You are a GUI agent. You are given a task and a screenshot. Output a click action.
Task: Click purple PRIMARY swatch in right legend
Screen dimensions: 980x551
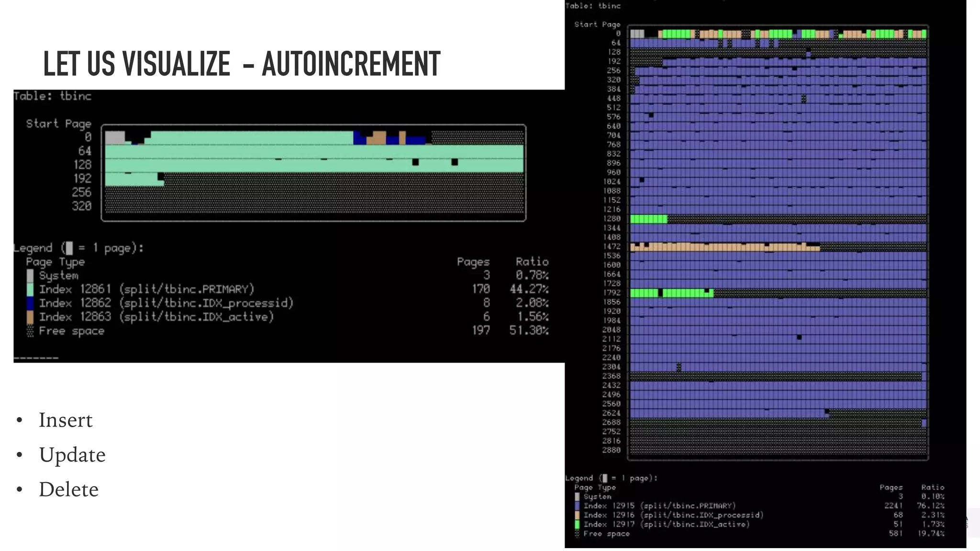point(577,506)
